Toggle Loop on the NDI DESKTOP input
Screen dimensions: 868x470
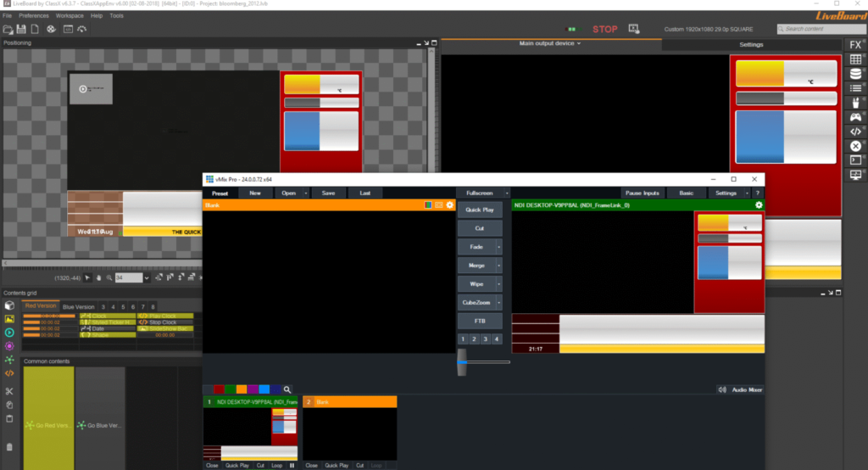click(x=277, y=466)
